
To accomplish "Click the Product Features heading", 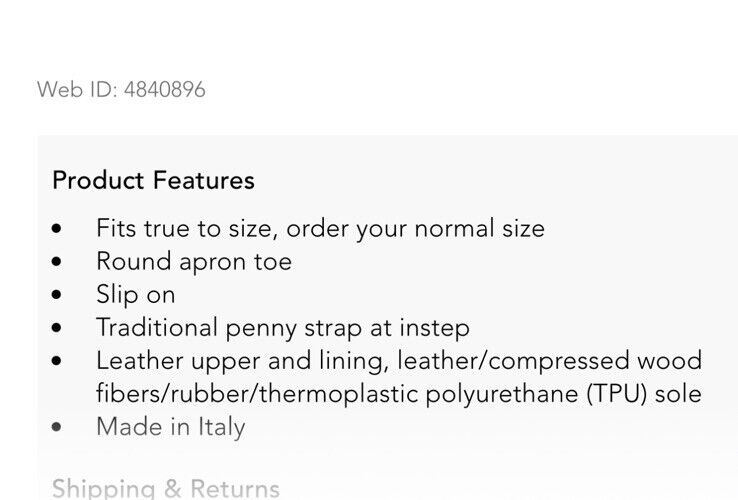I will 153,180.
